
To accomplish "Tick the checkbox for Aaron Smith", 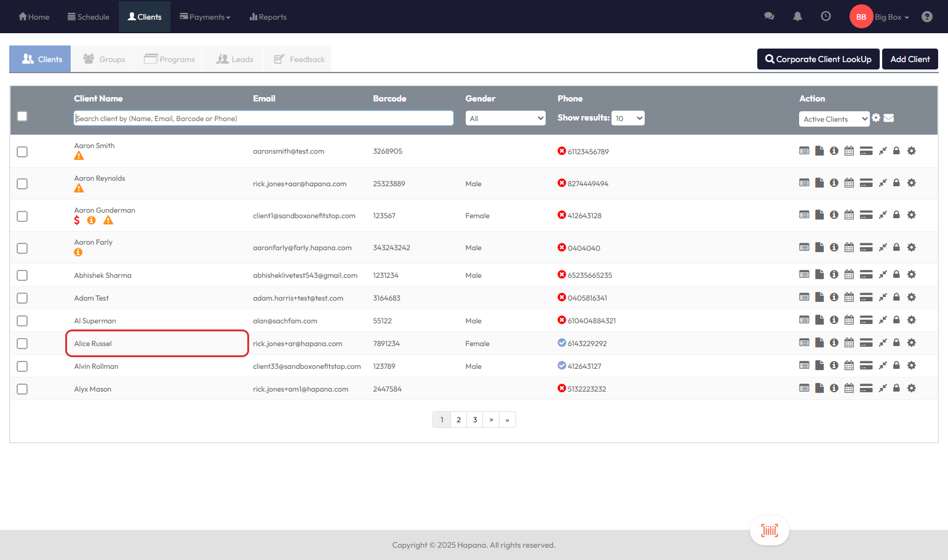I will [22, 152].
